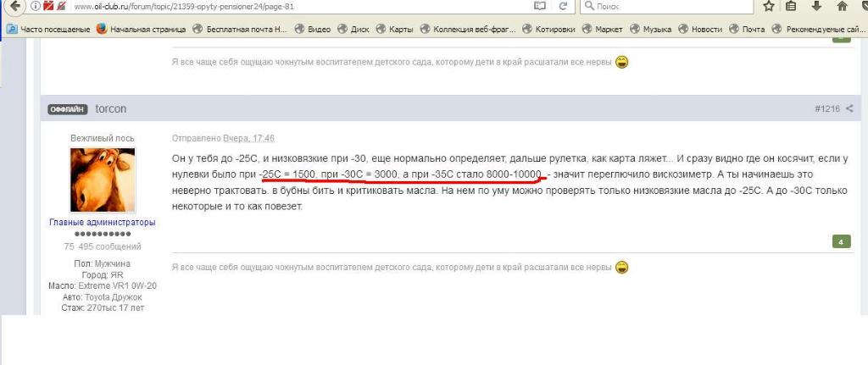Viewport: 868px width, 365px height.
Task: Open the Котировки bookmark
Action: click(x=548, y=30)
